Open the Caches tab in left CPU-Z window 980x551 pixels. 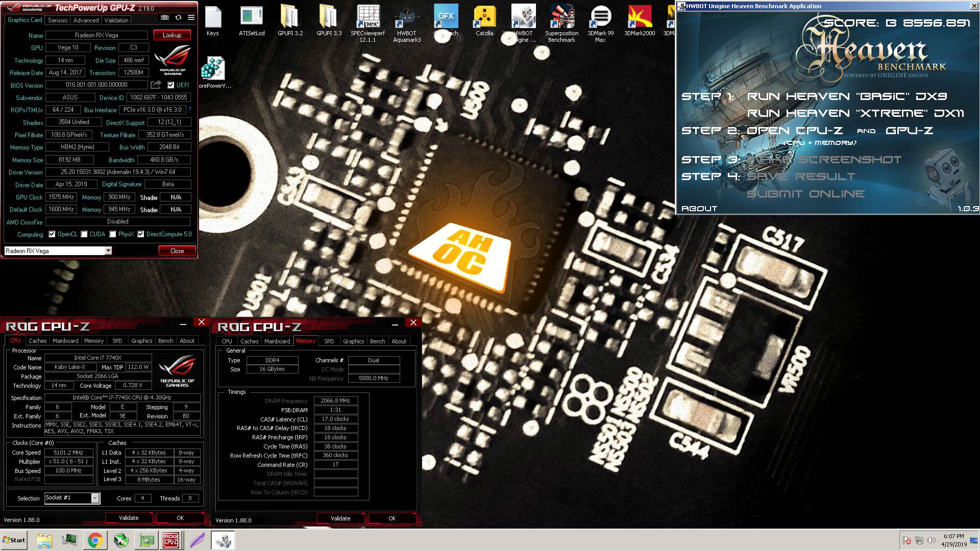(x=37, y=341)
